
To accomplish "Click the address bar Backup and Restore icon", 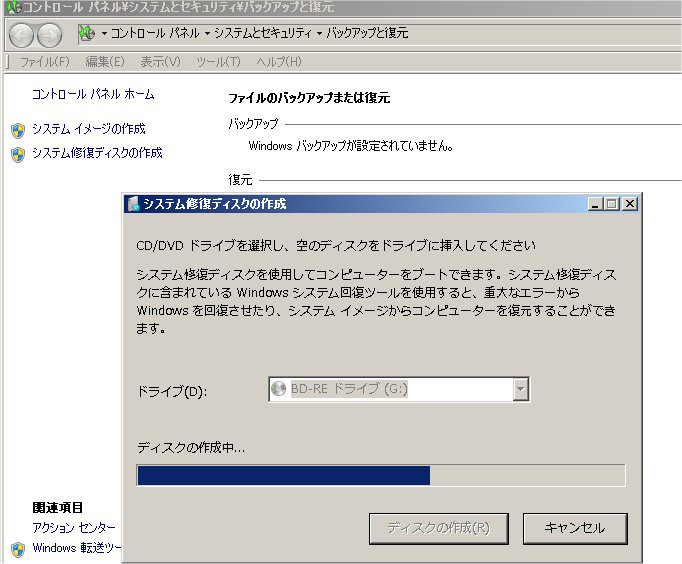I will point(87,33).
